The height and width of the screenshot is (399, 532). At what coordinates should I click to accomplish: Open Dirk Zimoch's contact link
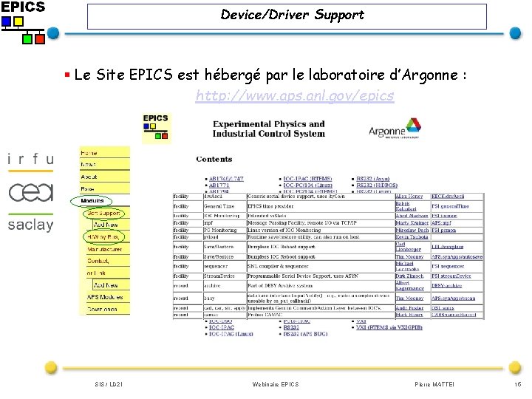coord(409,276)
